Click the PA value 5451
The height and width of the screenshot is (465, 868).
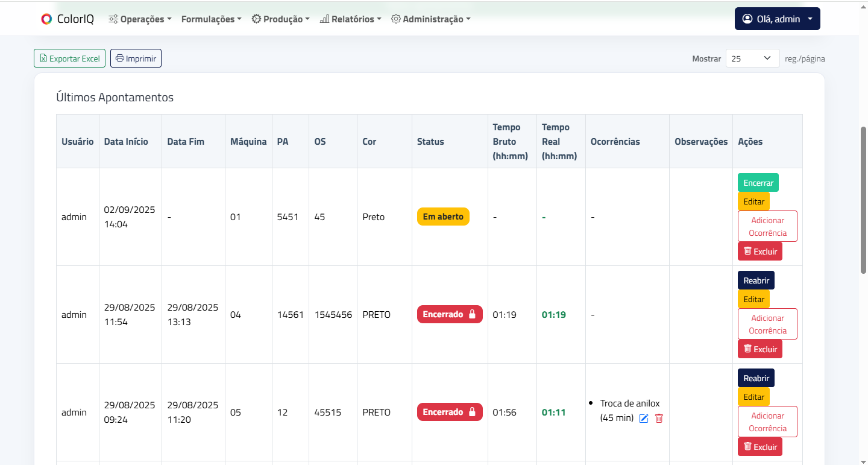click(x=288, y=217)
